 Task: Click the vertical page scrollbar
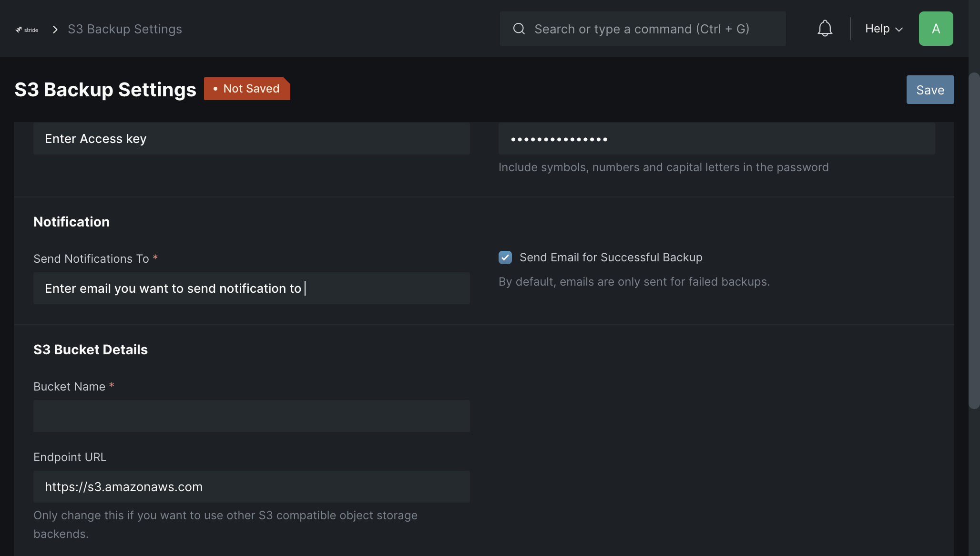tap(974, 241)
